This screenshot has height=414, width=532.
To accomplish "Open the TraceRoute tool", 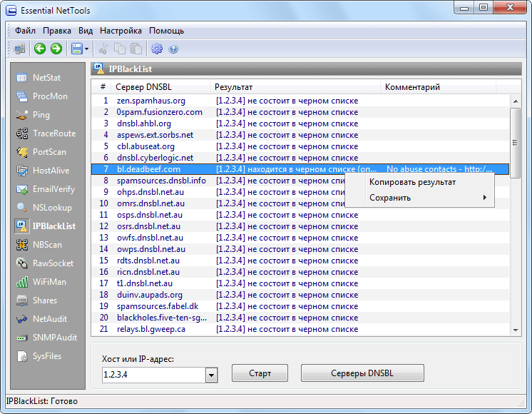I will pyautogui.click(x=47, y=133).
